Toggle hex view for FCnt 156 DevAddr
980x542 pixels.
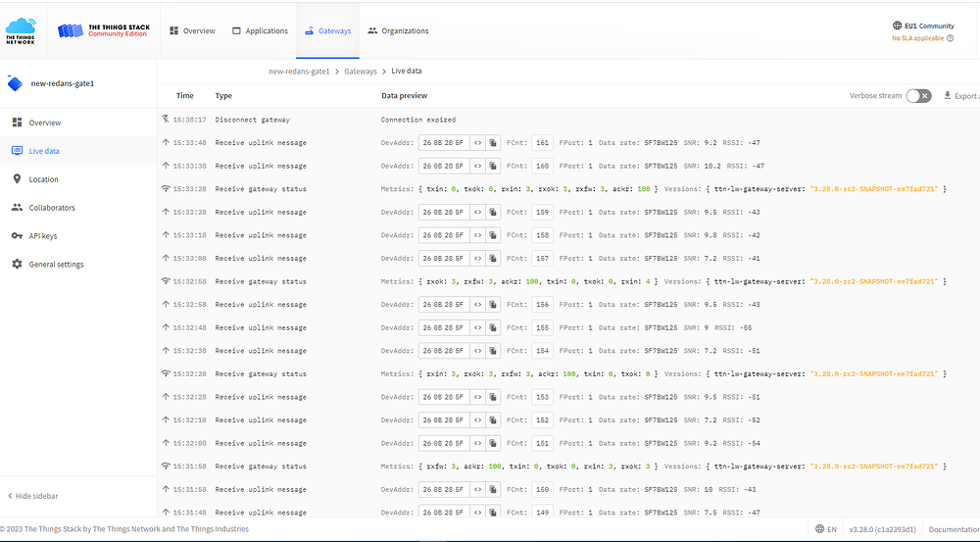[x=477, y=305]
